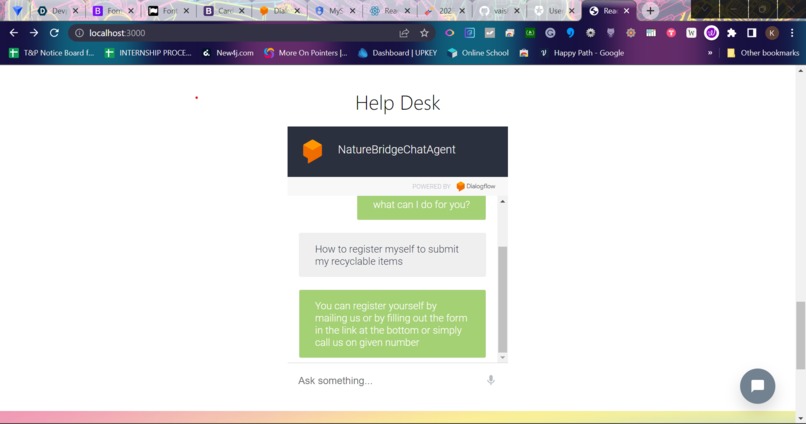Open the Grammarly extension icon
Viewport: 806px width, 424px height.
tap(550, 33)
